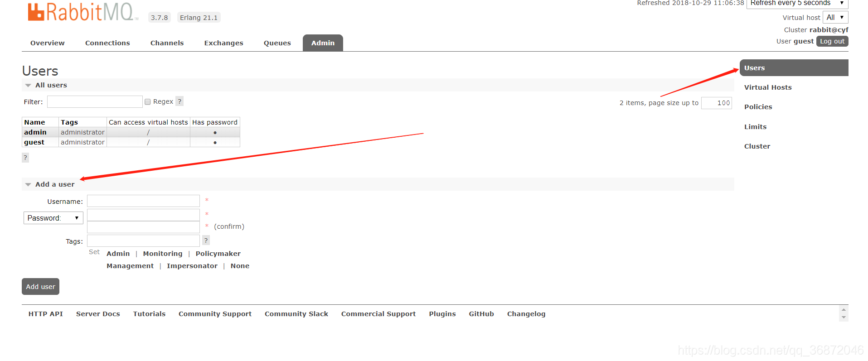The width and height of the screenshot is (868, 361).
Task: Open the Community Slack link
Action: point(296,314)
